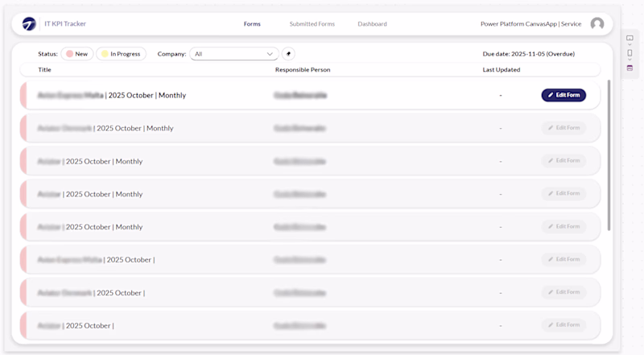Viewport: 644px width, 355px height.
Task: Click the IT KPI Tracker app title
Action: point(65,24)
